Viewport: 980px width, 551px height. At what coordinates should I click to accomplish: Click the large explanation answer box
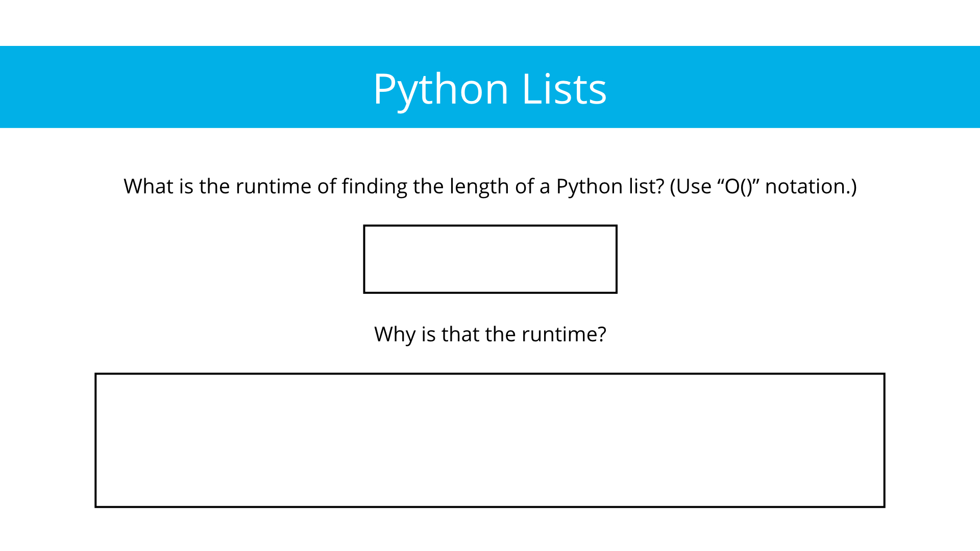pyautogui.click(x=490, y=440)
